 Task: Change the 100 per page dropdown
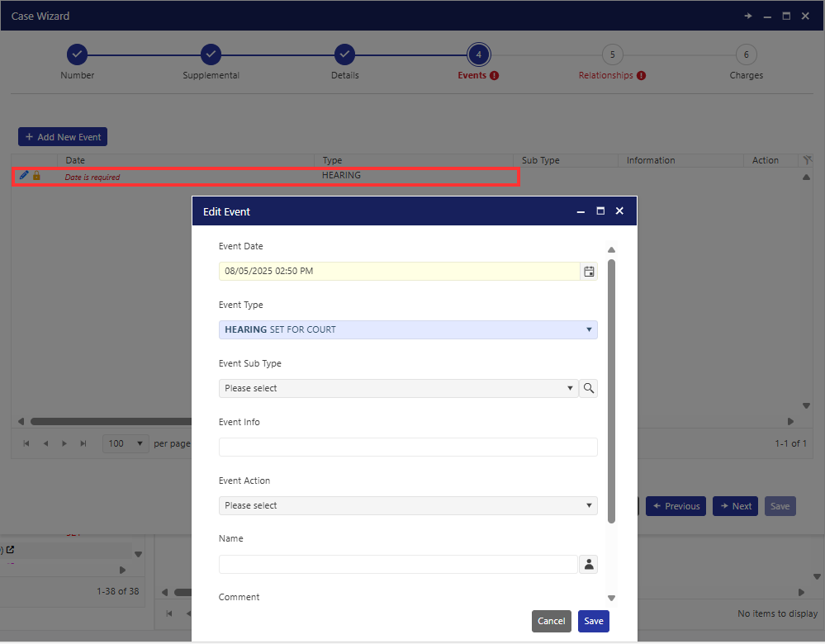tap(126, 443)
